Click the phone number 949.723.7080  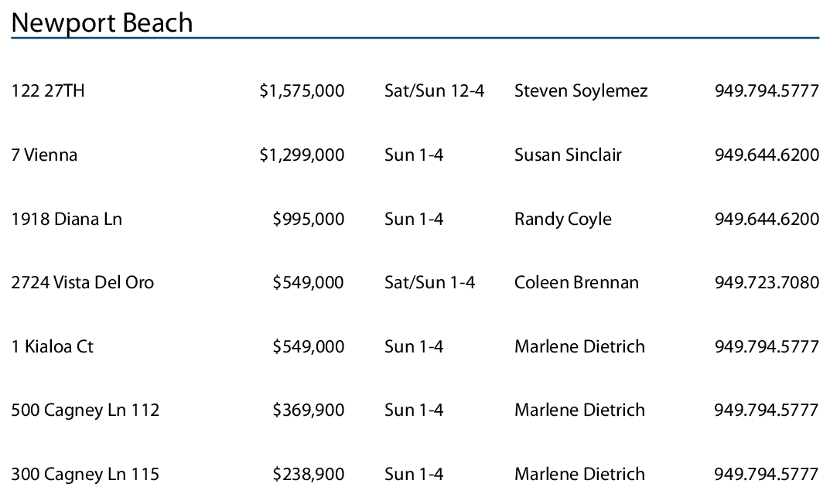click(x=767, y=283)
